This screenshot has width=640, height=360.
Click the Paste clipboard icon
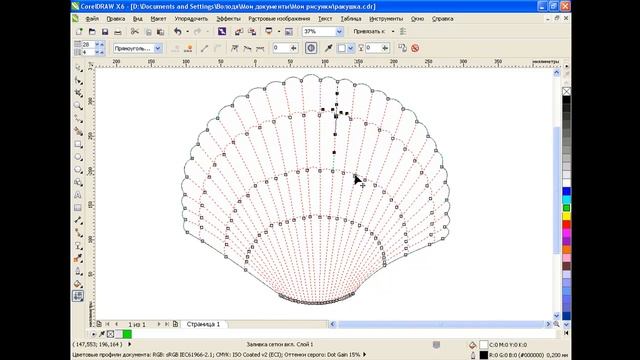pos(161,31)
